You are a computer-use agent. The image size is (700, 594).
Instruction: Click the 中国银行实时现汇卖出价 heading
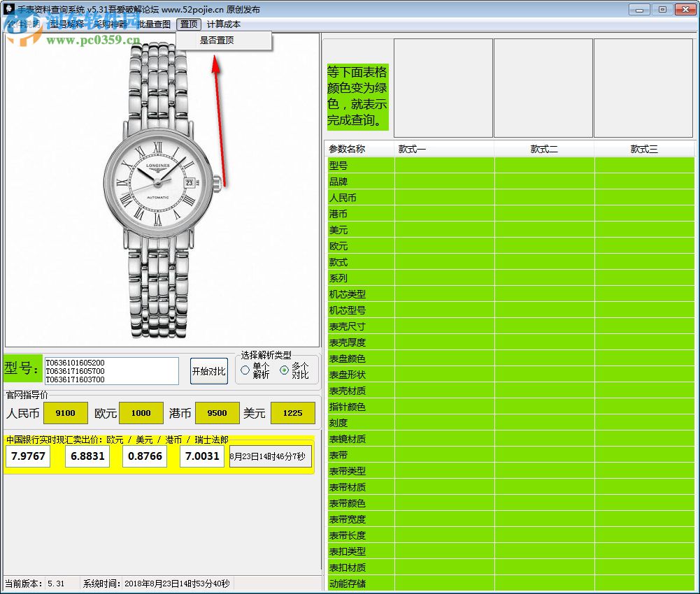[117, 440]
